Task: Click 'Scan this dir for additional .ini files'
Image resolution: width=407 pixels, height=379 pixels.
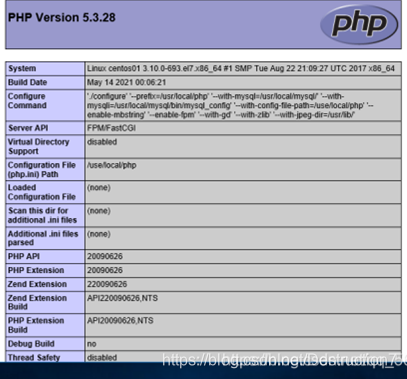Action: [43, 215]
